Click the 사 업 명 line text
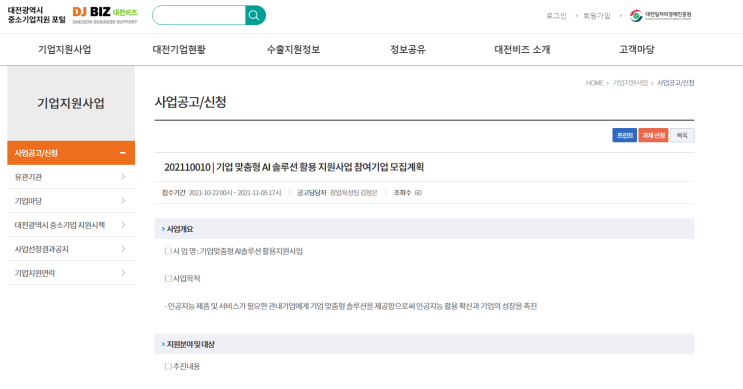This screenshot has height=389, width=743. click(x=234, y=251)
